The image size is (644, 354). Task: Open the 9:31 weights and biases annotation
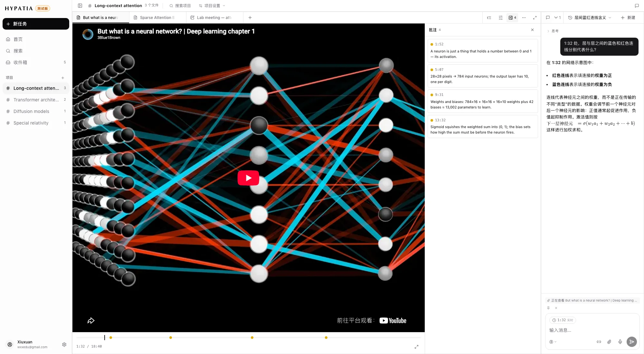click(x=483, y=101)
